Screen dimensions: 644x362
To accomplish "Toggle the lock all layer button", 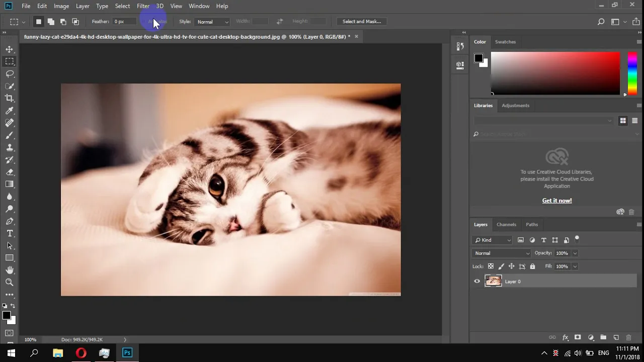I will pos(532,266).
